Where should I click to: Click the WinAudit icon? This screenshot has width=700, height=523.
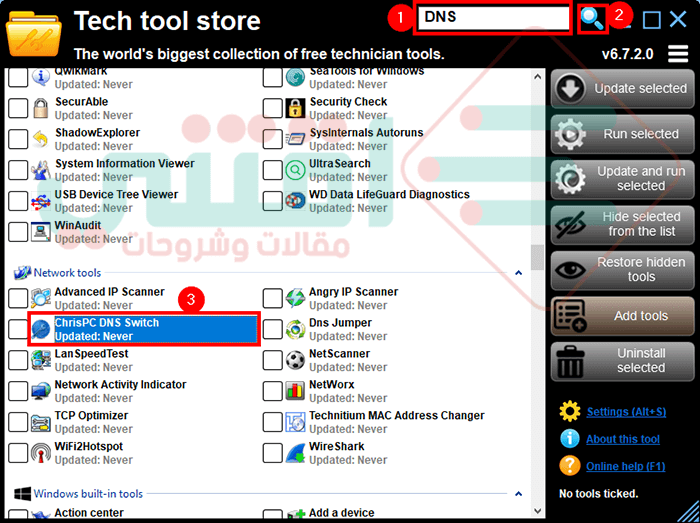(x=41, y=232)
